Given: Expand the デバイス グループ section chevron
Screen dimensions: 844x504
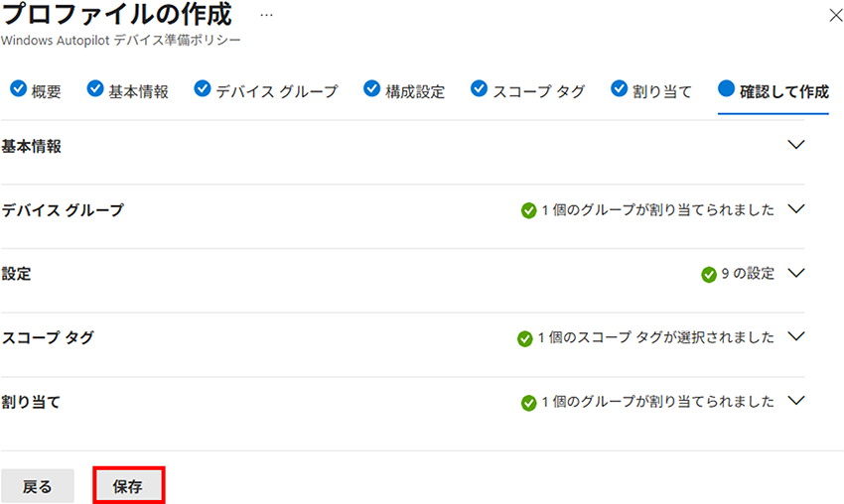Looking at the screenshot, I should (796, 208).
